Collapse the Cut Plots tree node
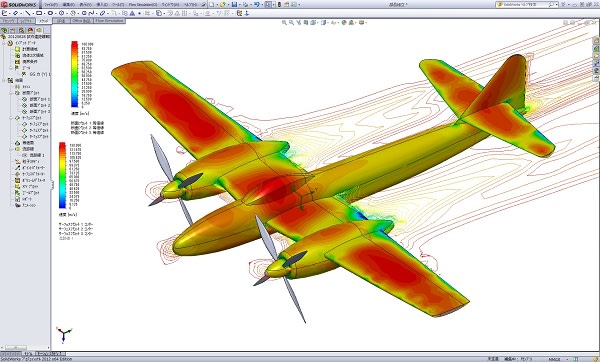This screenshot has height=362, width=600. tap(11, 93)
